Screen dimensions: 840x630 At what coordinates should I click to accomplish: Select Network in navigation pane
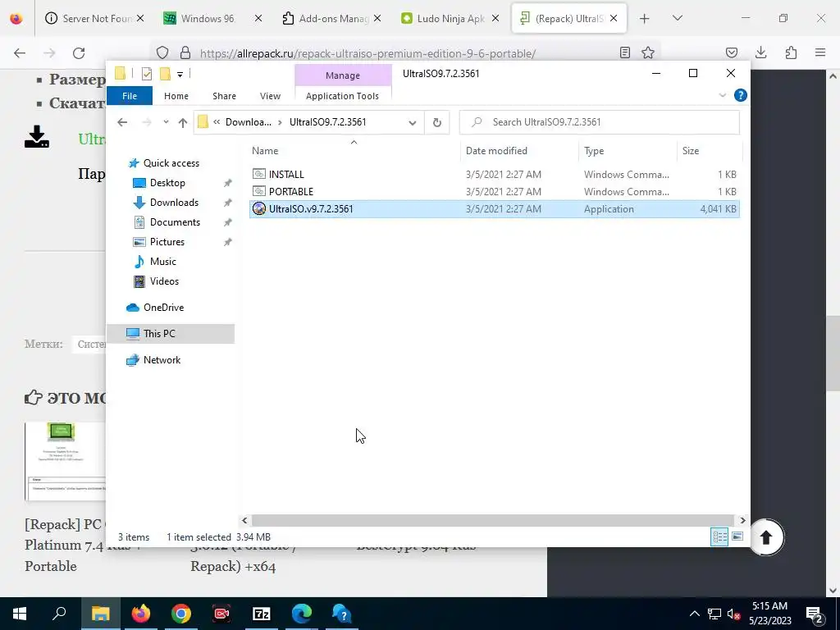click(x=162, y=360)
